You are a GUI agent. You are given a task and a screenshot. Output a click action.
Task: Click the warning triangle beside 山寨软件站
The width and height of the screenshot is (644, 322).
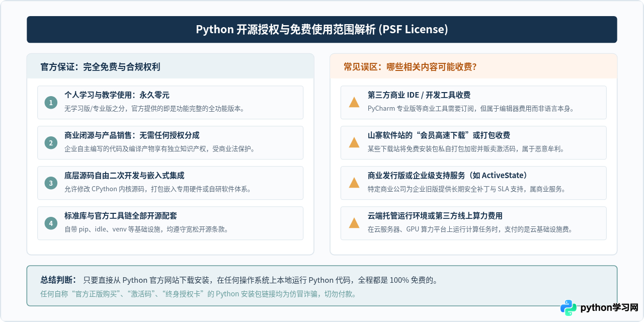click(x=354, y=143)
